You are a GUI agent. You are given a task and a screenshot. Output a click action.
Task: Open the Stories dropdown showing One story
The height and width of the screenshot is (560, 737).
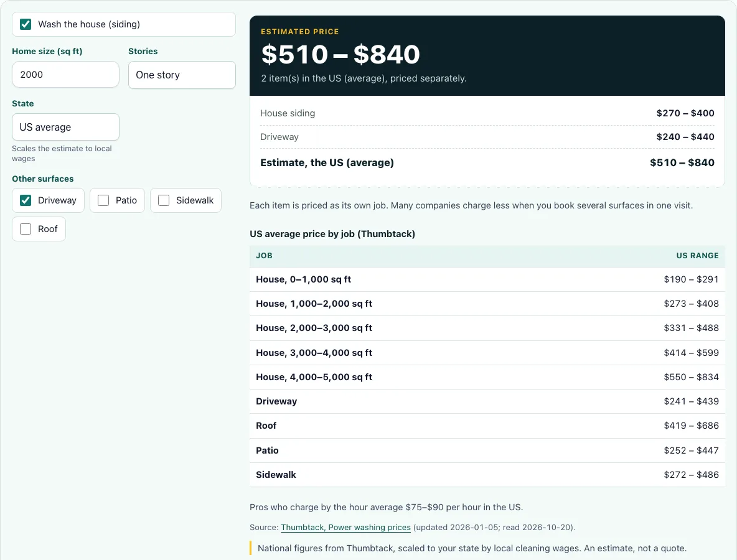pos(182,75)
